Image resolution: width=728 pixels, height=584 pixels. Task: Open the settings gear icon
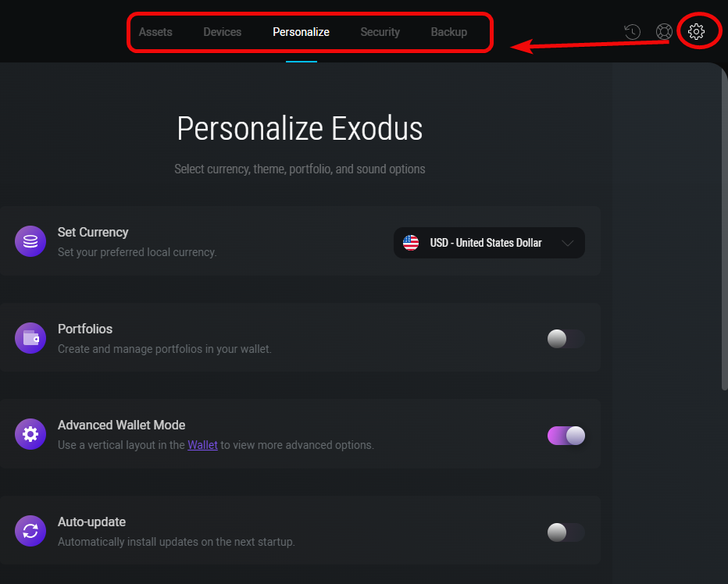click(x=696, y=31)
